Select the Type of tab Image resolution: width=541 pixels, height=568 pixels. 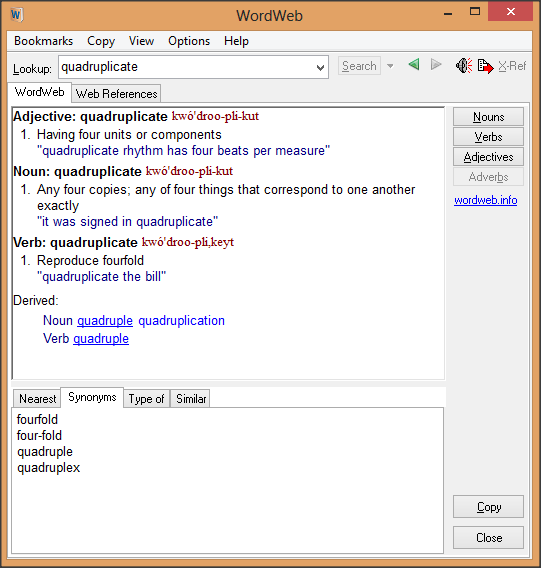146,398
